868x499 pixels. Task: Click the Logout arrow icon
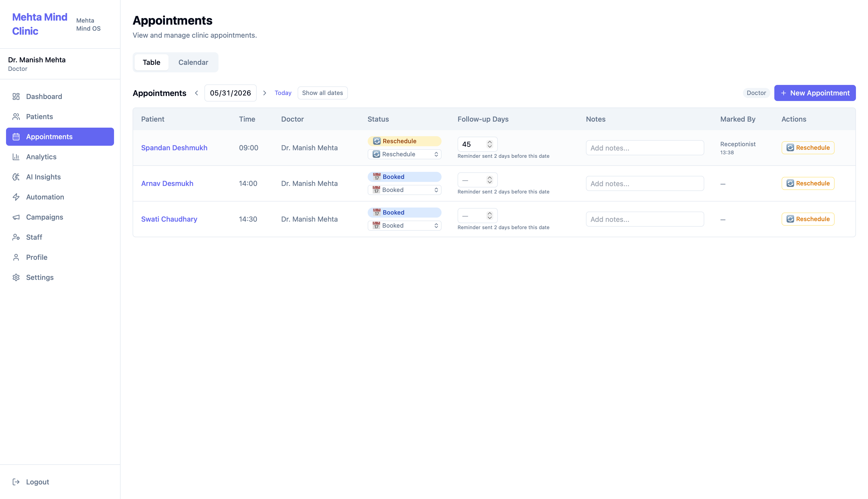pyautogui.click(x=16, y=482)
